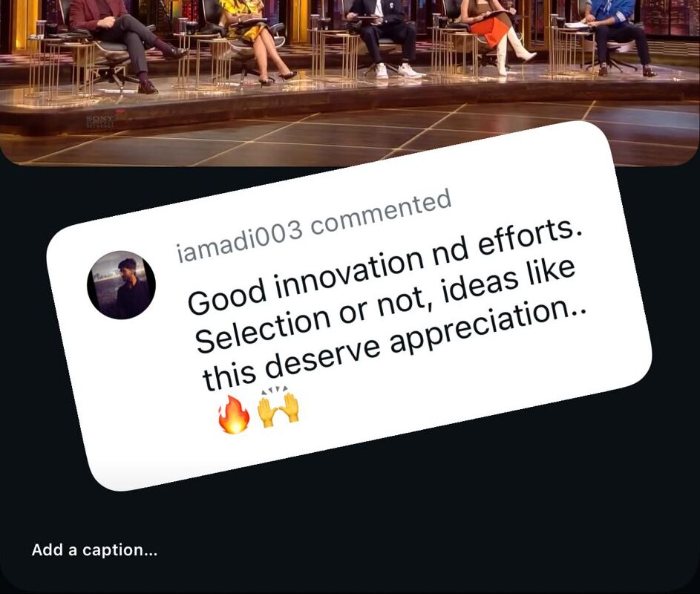Tap the 'Add a caption...' field

pos(94,549)
